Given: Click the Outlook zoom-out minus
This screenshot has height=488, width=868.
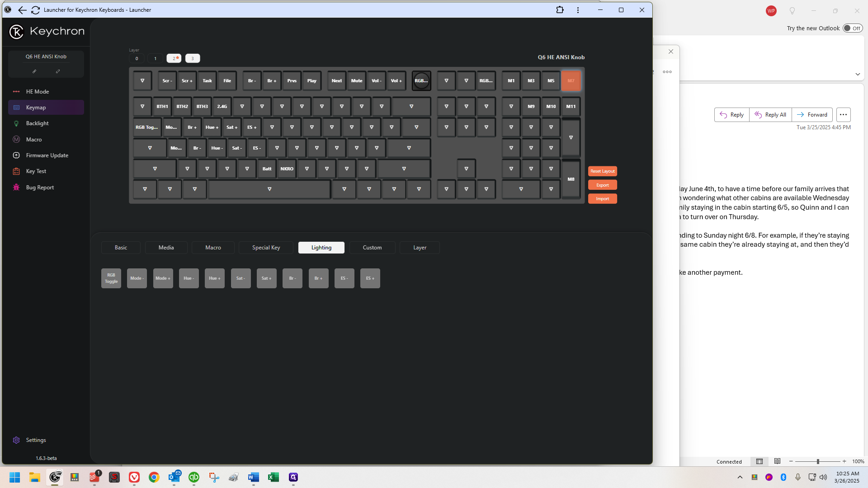Looking at the screenshot, I should pyautogui.click(x=791, y=461).
